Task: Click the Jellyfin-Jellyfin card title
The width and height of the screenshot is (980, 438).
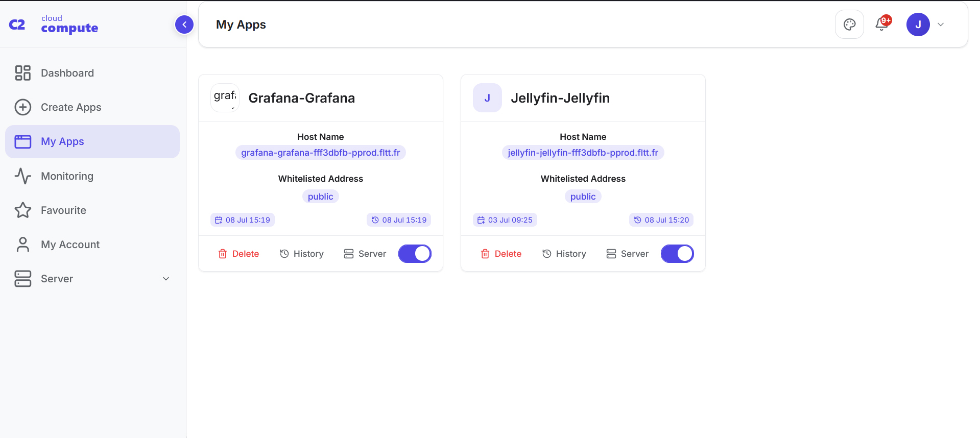Action: click(560, 98)
